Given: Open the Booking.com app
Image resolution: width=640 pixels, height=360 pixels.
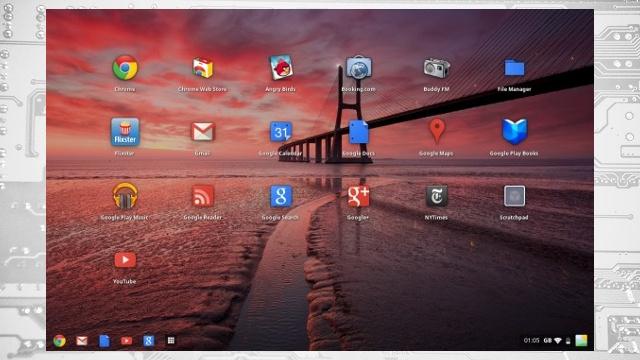Looking at the screenshot, I should [359, 68].
